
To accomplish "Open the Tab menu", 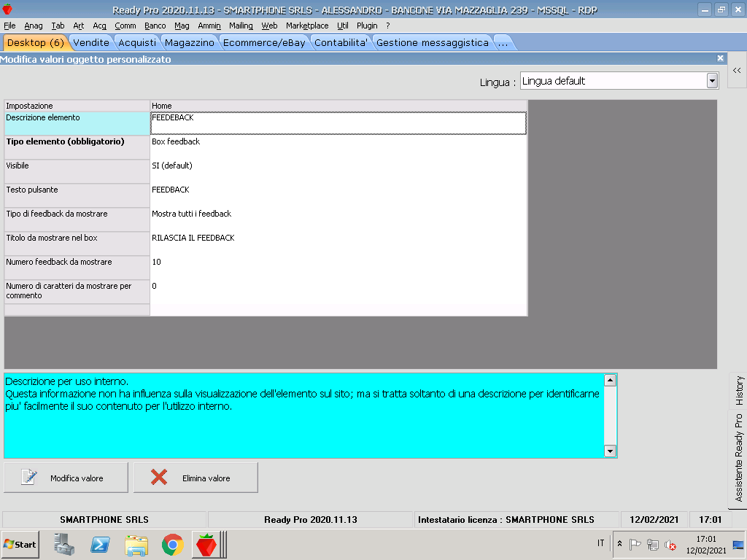I will pos(58,26).
